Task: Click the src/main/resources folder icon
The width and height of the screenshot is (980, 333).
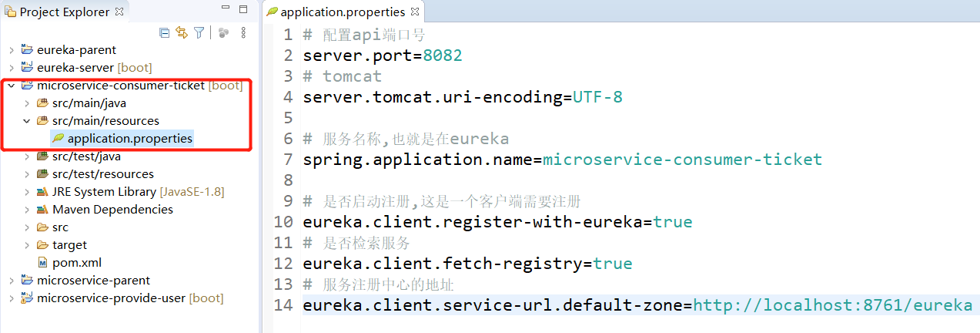Action: tap(42, 121)
